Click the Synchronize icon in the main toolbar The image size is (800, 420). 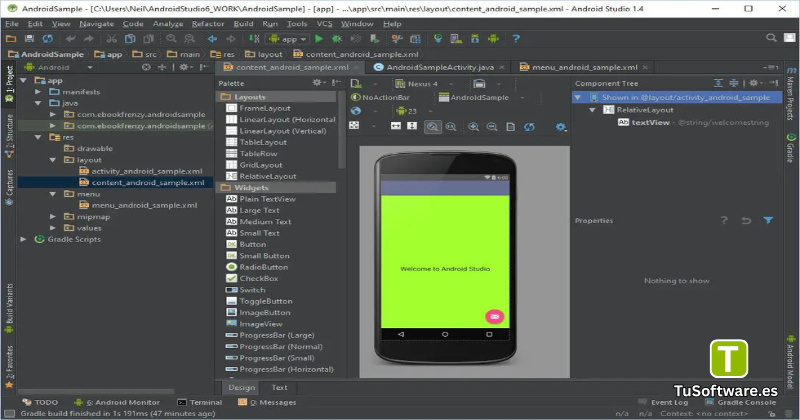tap(47, 39)
